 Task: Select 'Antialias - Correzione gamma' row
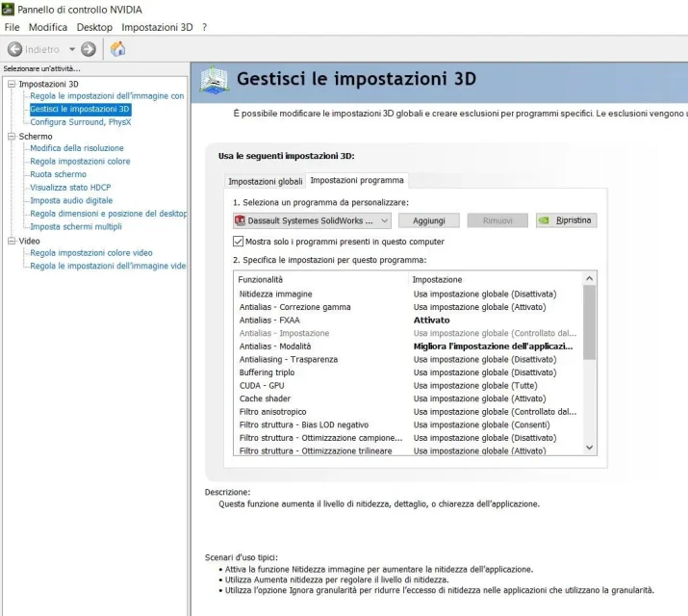click(x=408, y=307)
